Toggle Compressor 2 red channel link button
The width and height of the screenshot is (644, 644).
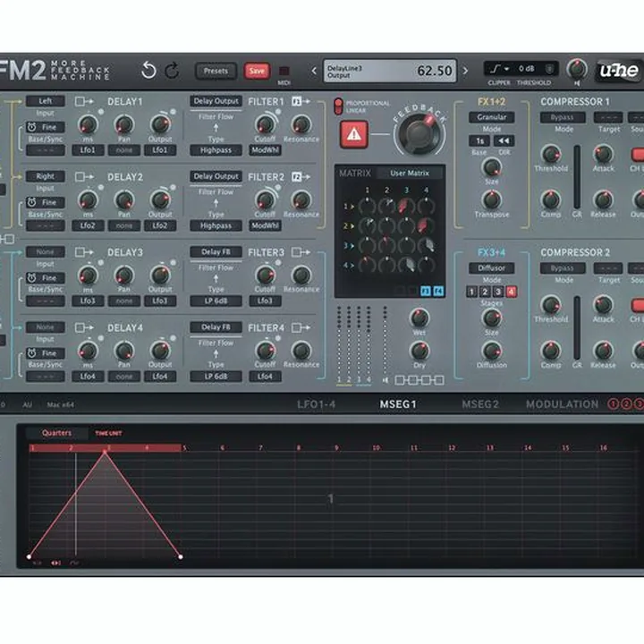tap(638, 305)
